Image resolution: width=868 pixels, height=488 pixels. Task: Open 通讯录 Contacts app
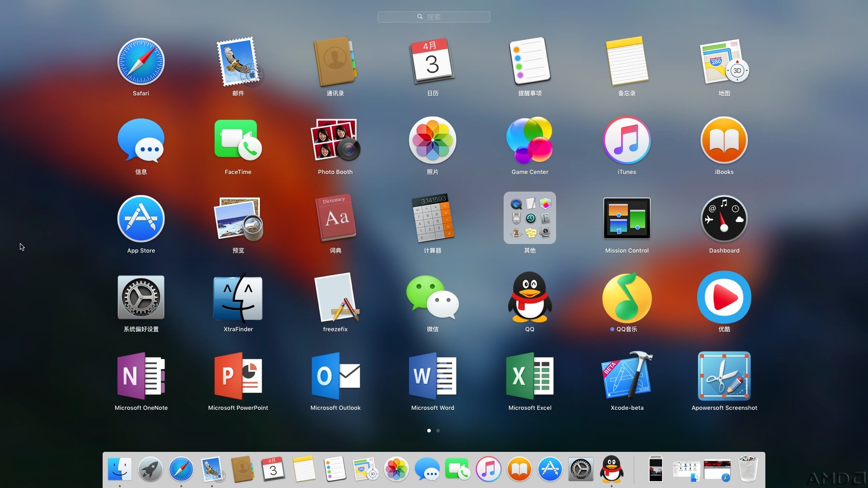[335, 61]
